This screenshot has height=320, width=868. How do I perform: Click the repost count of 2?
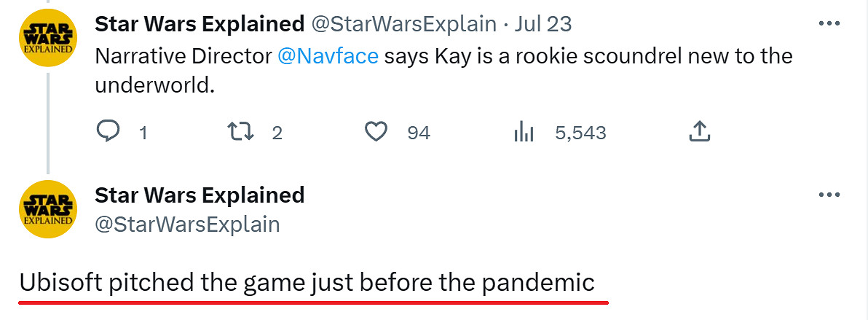pyautogui.click(x=277, y=133)
